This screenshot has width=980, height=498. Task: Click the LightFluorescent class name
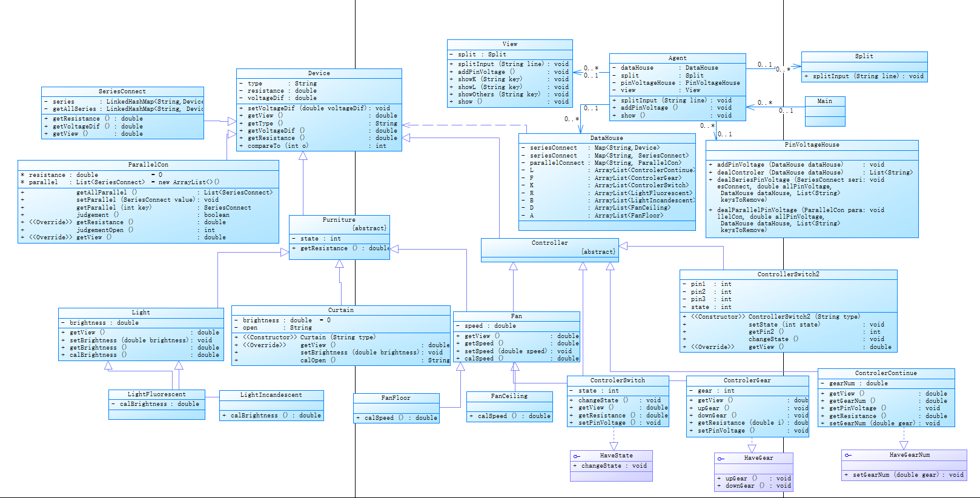[x=157, y=394]
